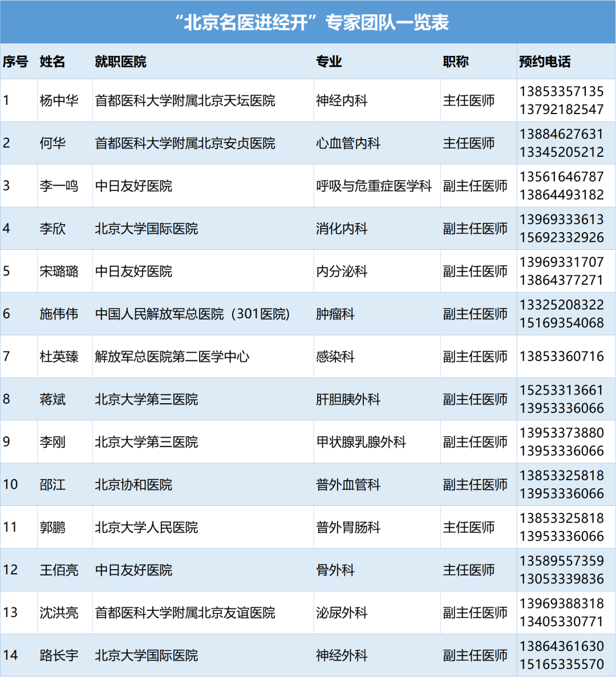This screenshot has width=616, height=677.
Task: Click 中国人民解放军总医院（301医院） hospital cell
Action: point(193,314)
